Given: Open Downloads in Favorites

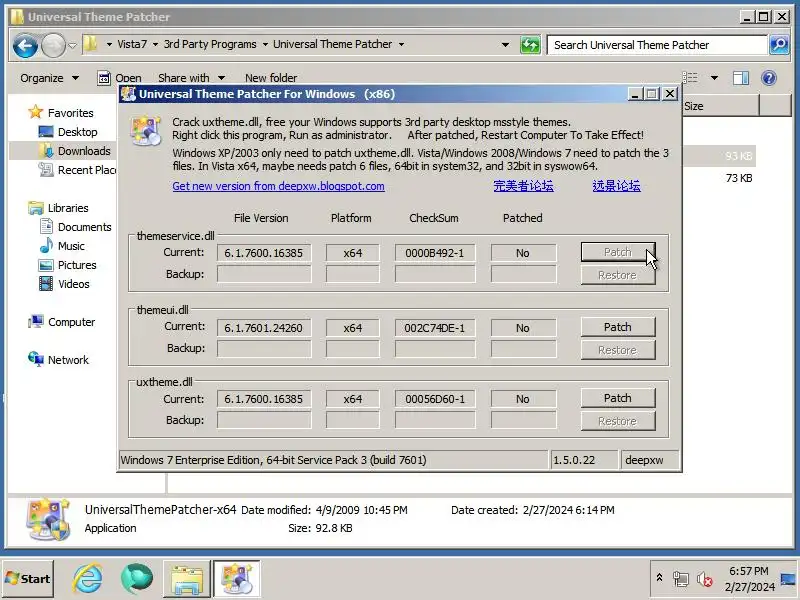Looking at the screenshot, I should click(74, 151).
